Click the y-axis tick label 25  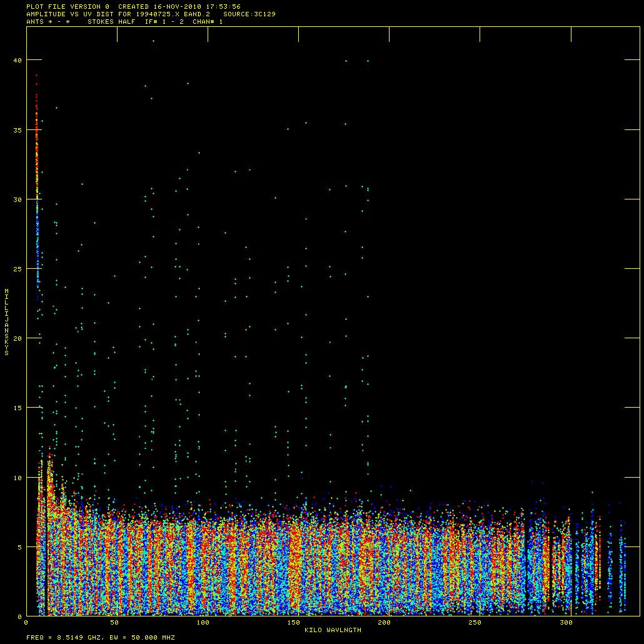pos(18,269)
